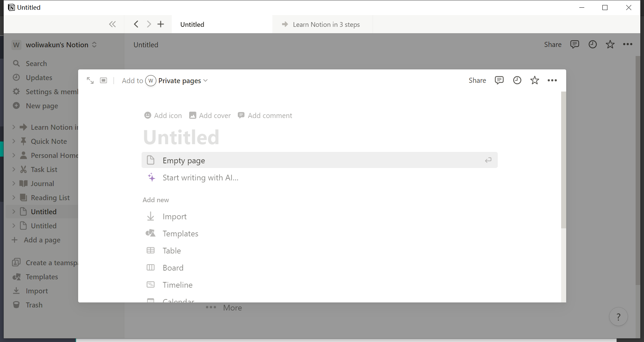Open Import from the Add new list
This screenshot has width=644, height=342.
coord(174,216)
